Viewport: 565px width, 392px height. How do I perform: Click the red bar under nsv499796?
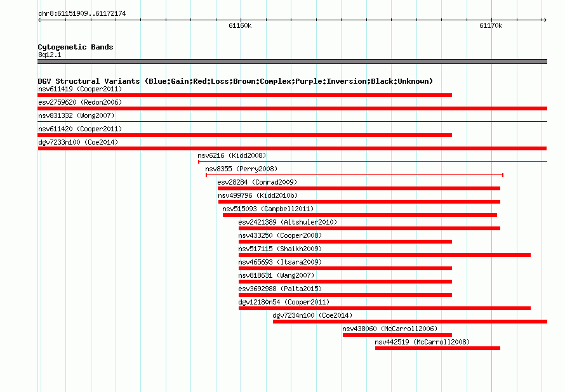[x=359, y=202]
